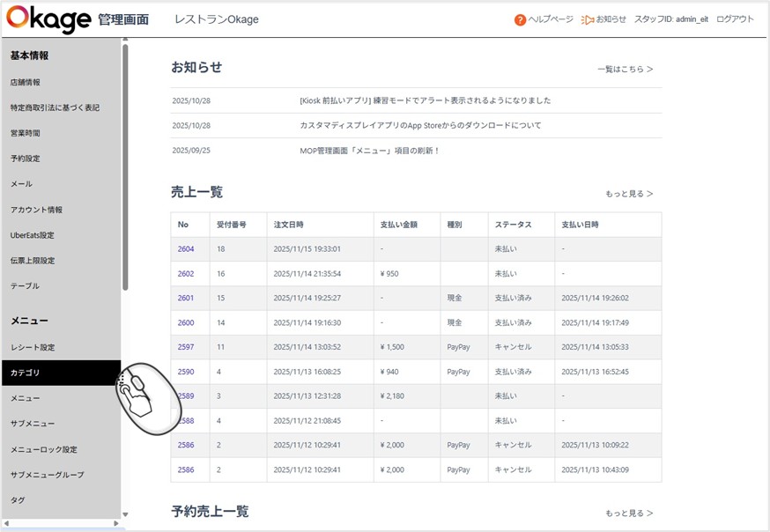Click the sidebar horizontal scroll right arrow
Image resolution: width=770 pixels, height=532 pixels.
[x=116, y=523]
